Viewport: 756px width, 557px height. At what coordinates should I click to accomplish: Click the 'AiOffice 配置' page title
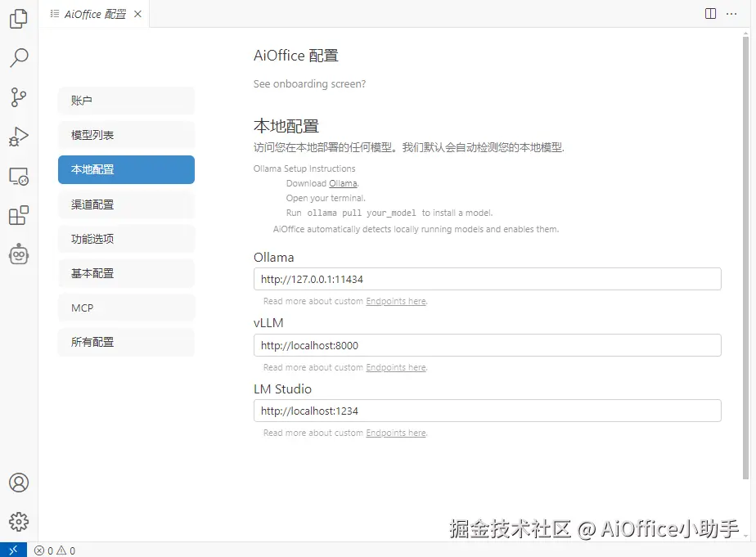coord(296,56)
